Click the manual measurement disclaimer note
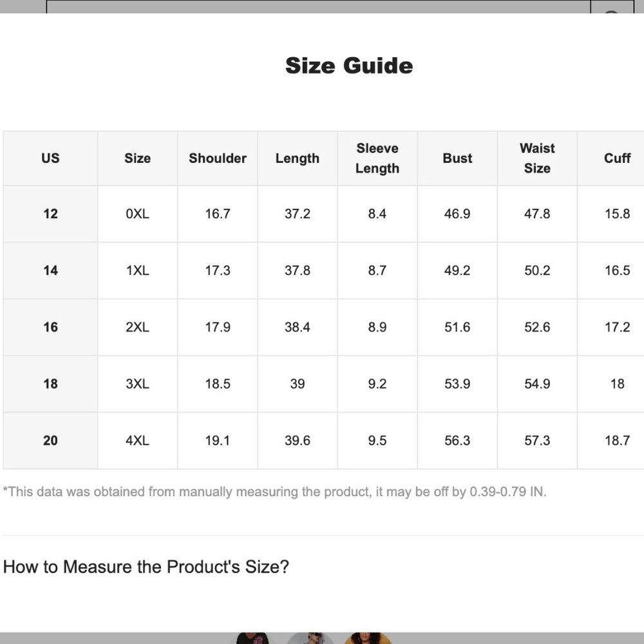Screen dimensions: 644x644 coord(274,492)
